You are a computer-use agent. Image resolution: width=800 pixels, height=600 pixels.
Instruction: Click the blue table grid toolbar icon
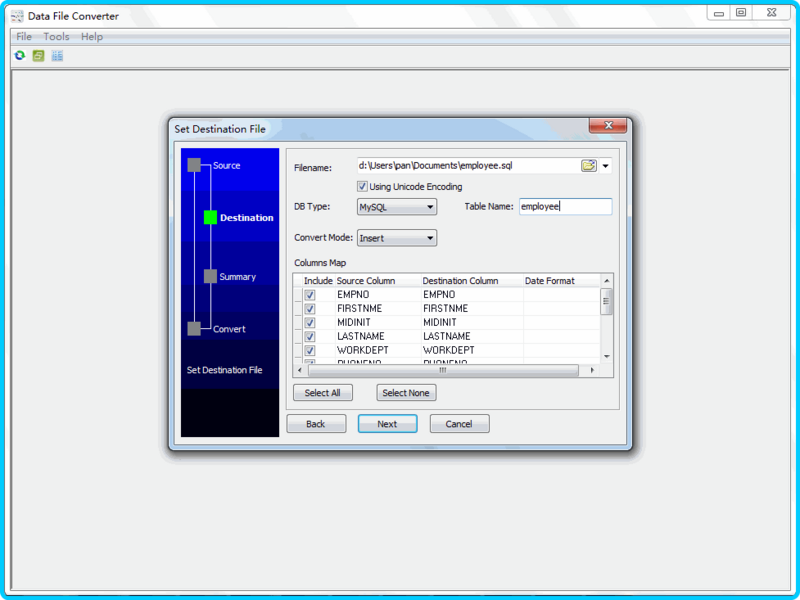click(x=57, y=55)
